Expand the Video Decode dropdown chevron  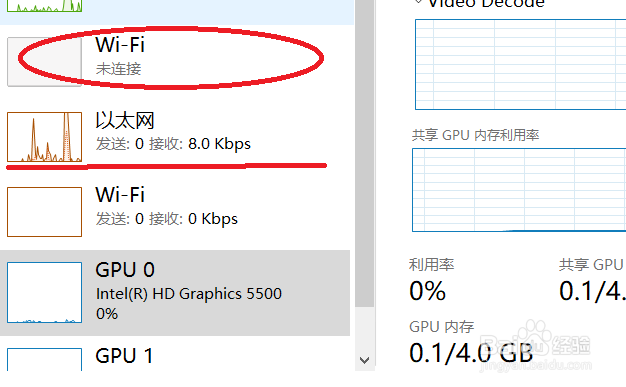pos(418,2)
